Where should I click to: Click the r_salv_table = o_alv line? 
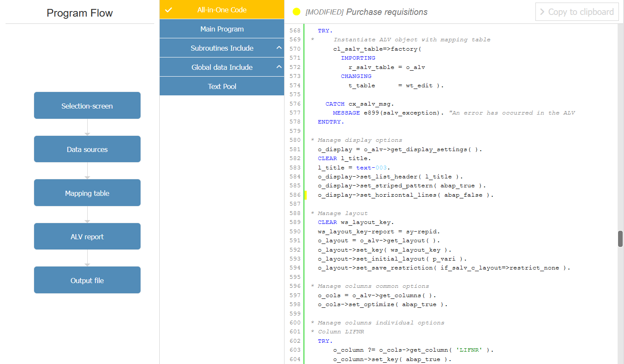click(x=387, y=67)
